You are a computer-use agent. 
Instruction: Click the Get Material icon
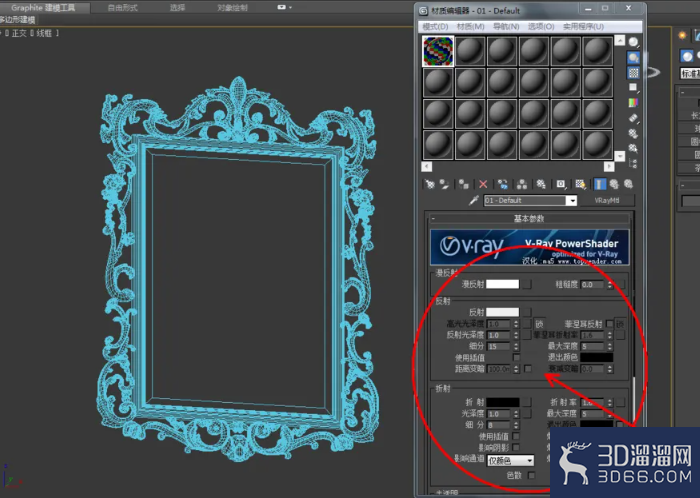tap(429, 184)
